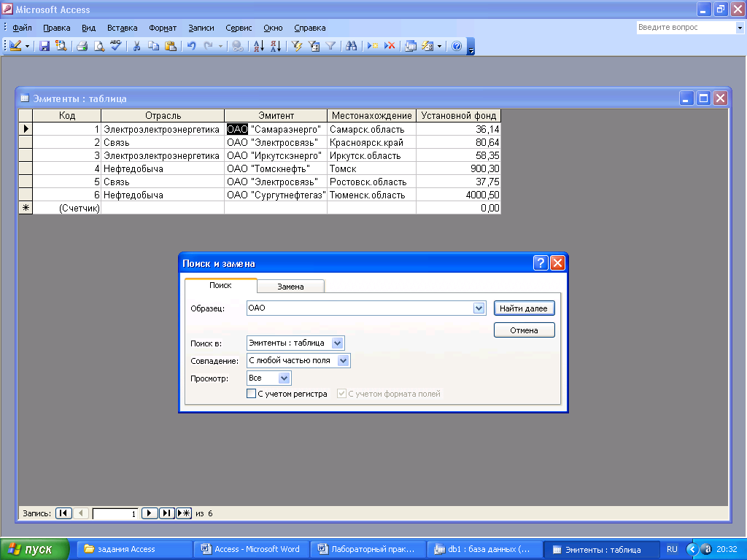
Task: Go to last record navigation button
Action: coord(166,513)
